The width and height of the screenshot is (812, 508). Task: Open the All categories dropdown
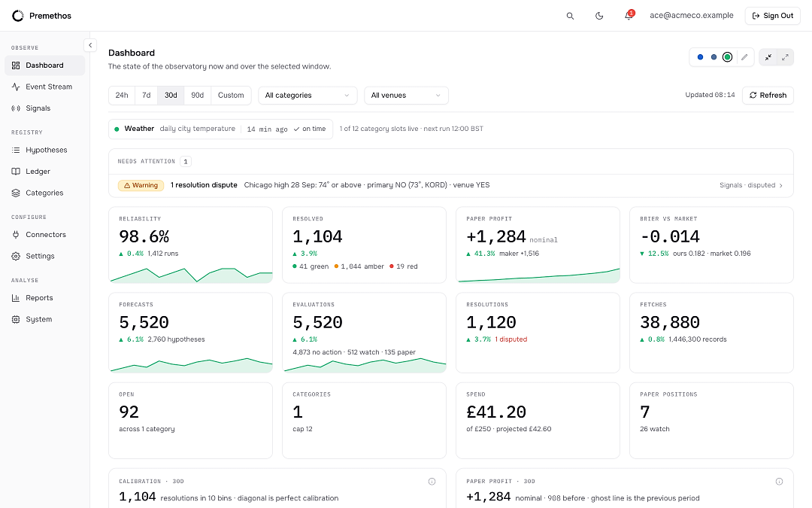[x=308, y=96]
